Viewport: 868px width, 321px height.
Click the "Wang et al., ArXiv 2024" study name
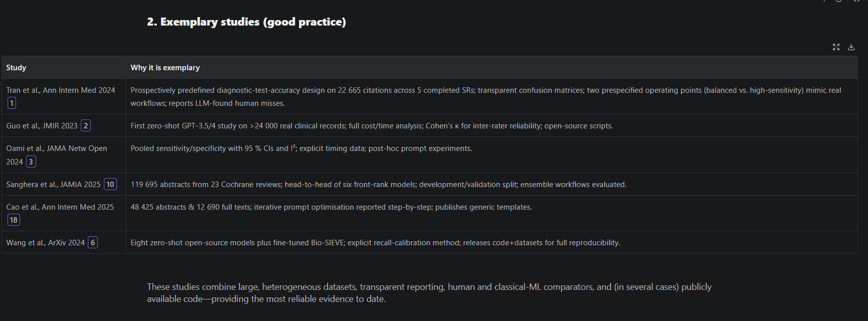[x=45, y=243]
